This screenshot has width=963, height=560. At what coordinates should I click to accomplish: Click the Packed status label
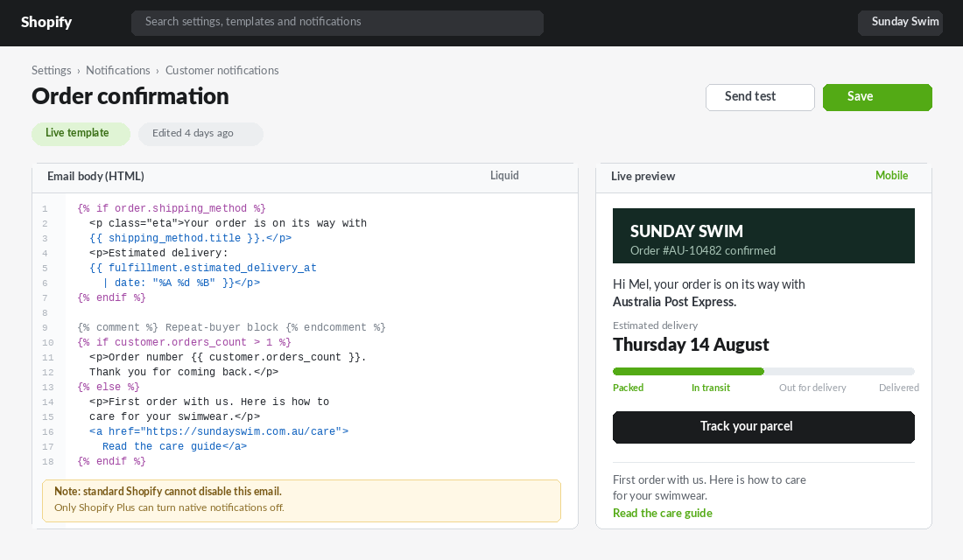tap(629, 388)
